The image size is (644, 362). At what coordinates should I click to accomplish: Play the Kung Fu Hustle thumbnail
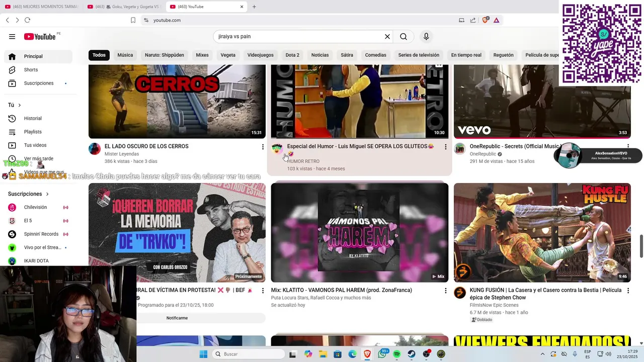click(x=542, y=232)
